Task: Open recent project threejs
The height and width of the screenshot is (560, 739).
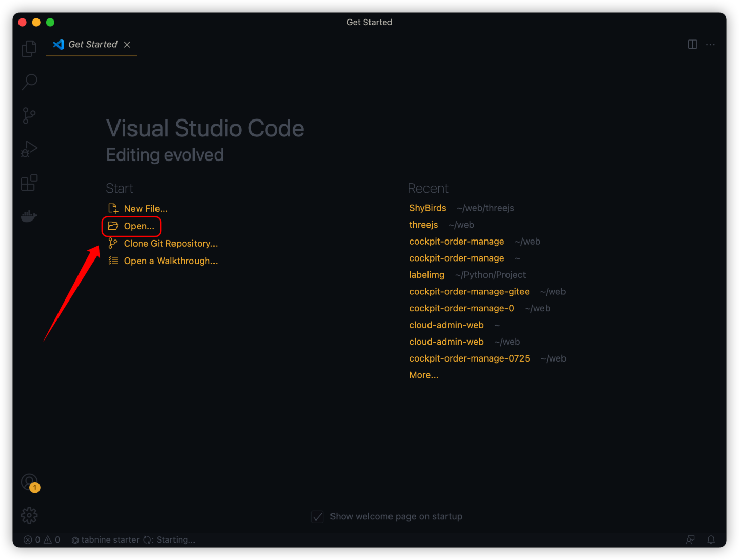Action: (x=423, y=225)
